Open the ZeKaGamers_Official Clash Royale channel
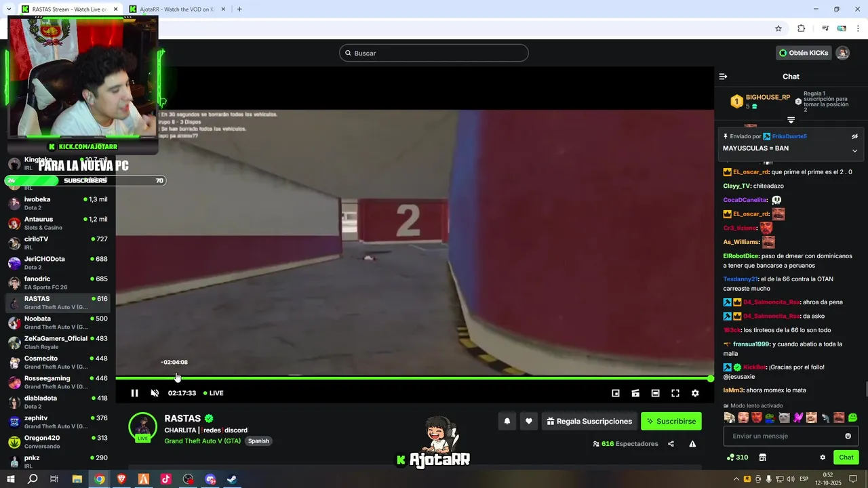The image size is (868, 488). point(58,342)
